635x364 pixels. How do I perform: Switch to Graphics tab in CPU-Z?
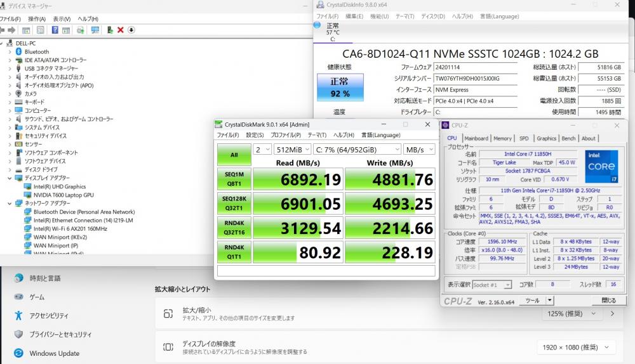[546, 138]
